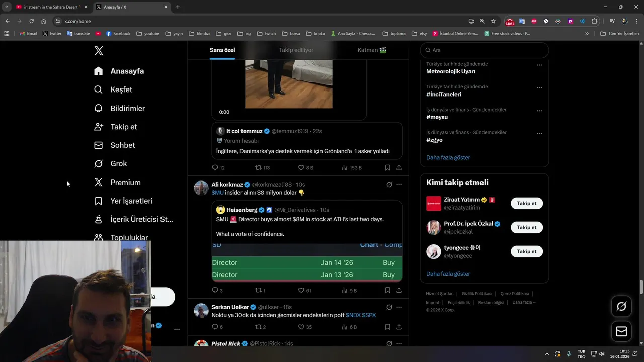Viewport: 644px width, 362px height.
Task: Open video thumbnail in top post
Action: click(288, 83)
